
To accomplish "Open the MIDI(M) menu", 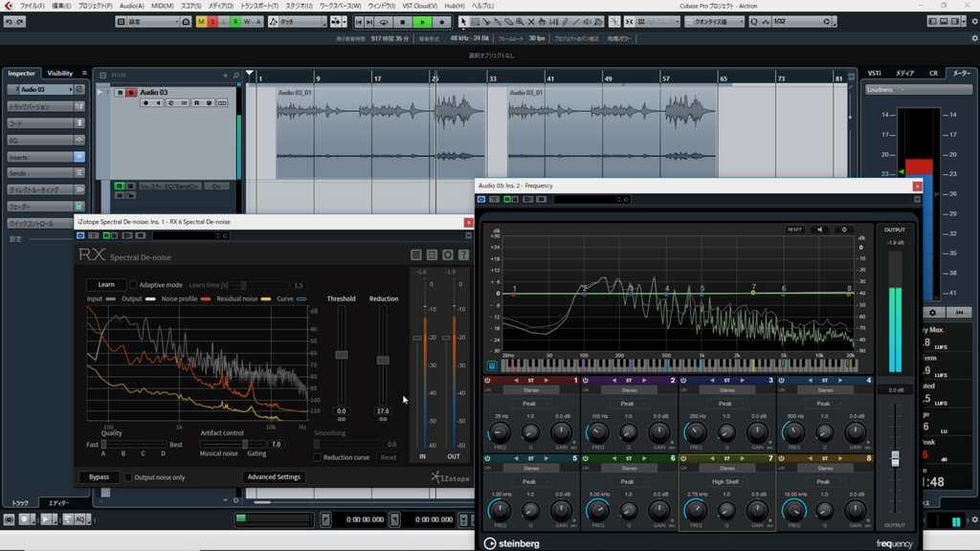I will (162, 6).
